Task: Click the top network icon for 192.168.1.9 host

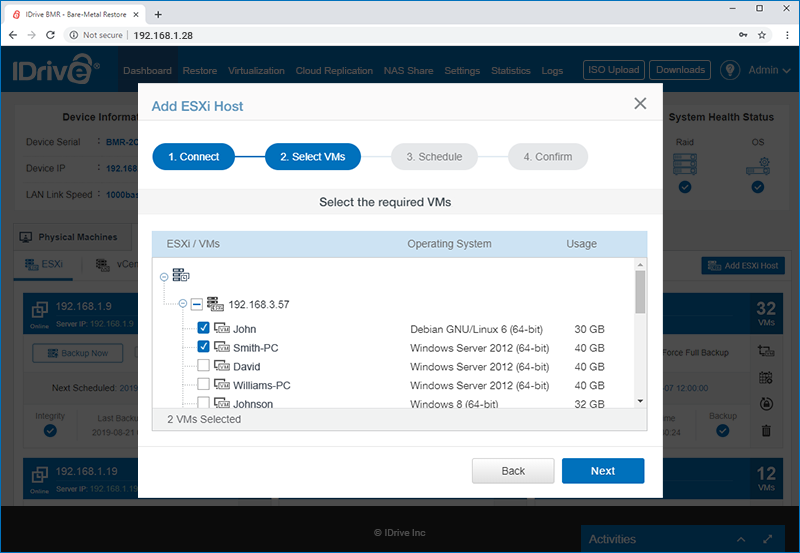Action: pos(766,351)
